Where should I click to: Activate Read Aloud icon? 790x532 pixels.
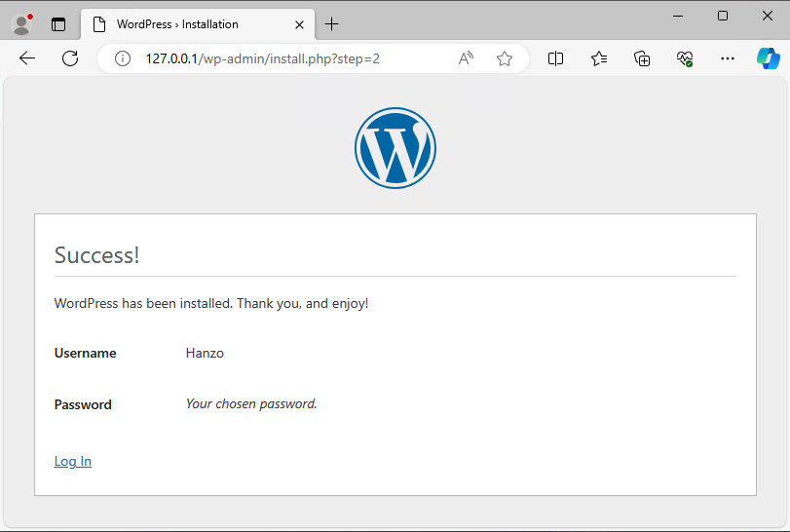(466, 58)
